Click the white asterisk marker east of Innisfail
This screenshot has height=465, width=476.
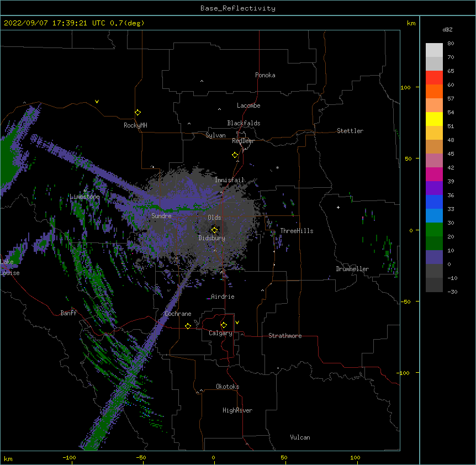[x=277, y=168]
